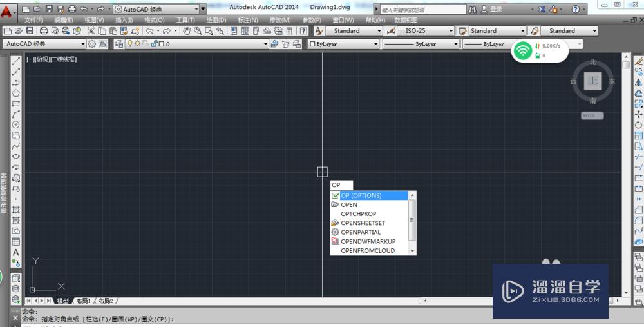The image size is (644, 327).
Task: Select the Circle draw tool
Action: [x=15, y=124]
